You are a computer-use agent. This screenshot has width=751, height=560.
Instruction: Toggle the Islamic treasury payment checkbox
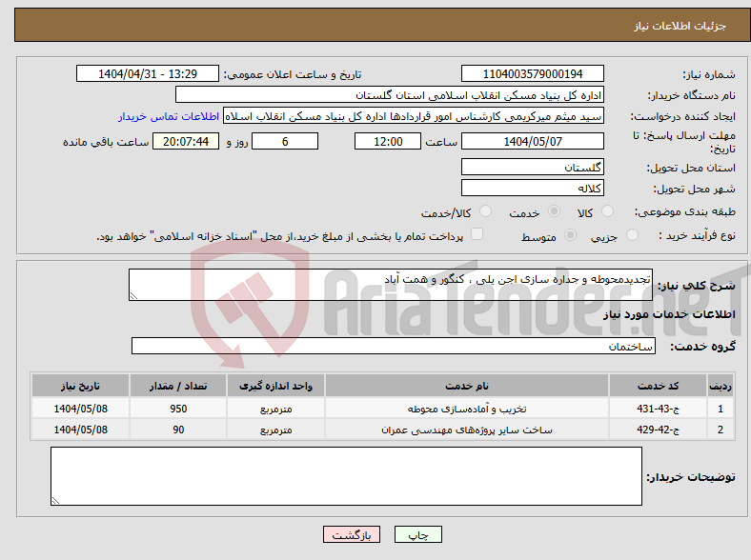click(x=477, y=233)
